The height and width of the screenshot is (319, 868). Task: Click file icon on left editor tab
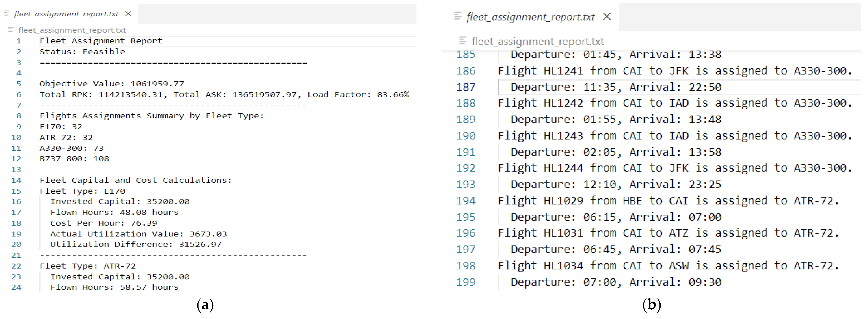pos(7,14)
